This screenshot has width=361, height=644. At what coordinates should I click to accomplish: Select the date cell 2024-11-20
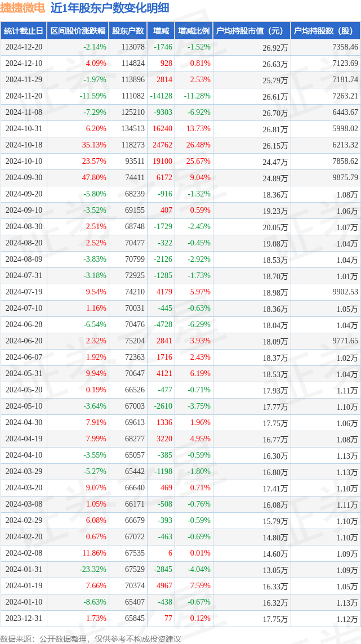pyautogui.click(x=24, y=96)
